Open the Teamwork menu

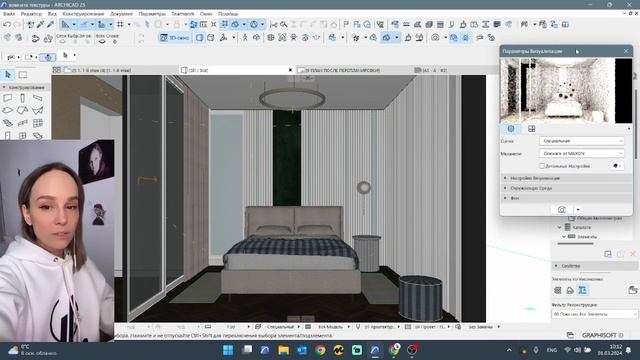click(x=183, y=14)
